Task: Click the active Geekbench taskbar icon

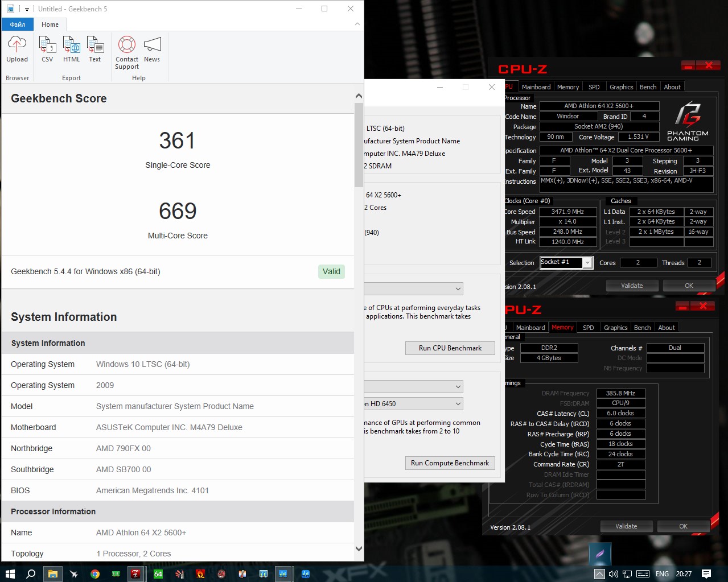Action: point(283,573)
